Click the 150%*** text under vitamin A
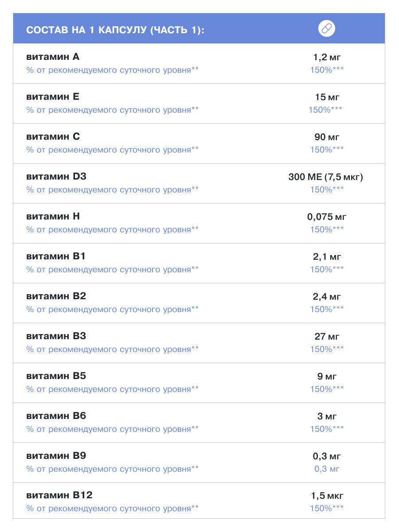Viewport: 399px width, 532px height. [x=327, y=70]
